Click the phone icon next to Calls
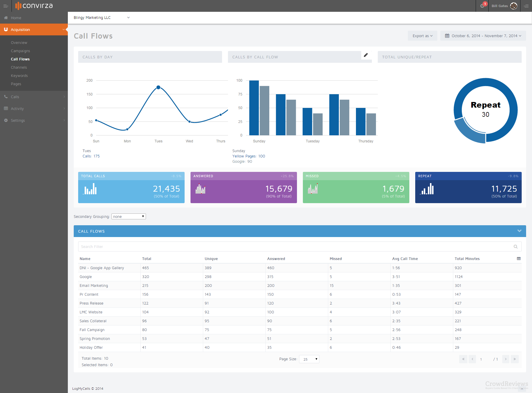This screenshot has height=393, width=532. [x=5, y=97]
